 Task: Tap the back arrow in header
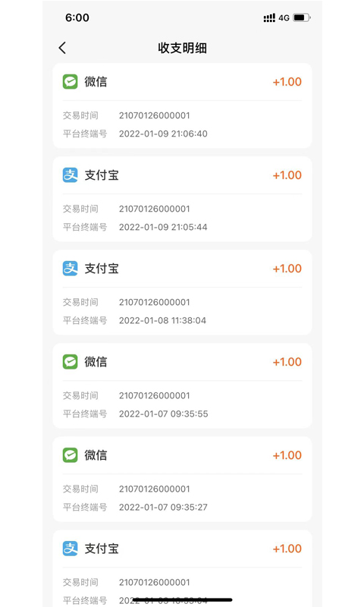tap(62, 48)
